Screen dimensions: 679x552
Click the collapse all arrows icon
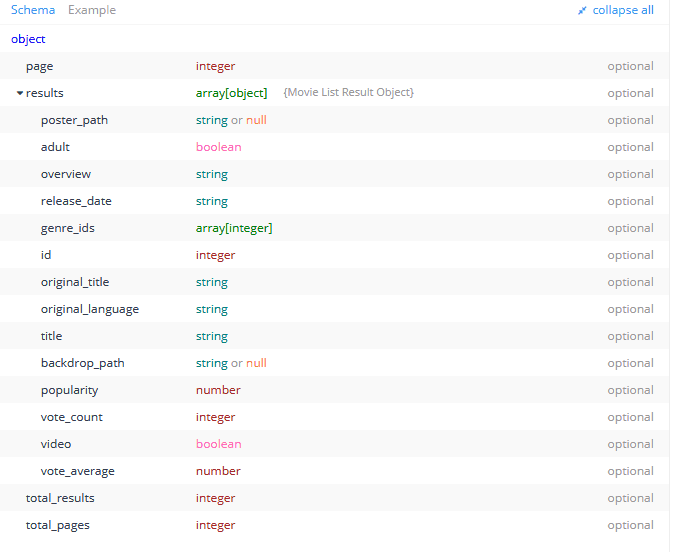click(583, 11)
